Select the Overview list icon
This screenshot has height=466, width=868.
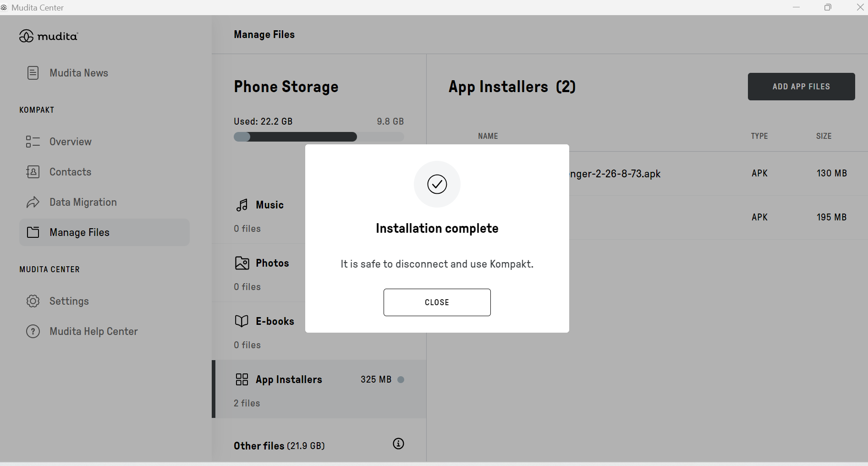click(x=33, y=142)
